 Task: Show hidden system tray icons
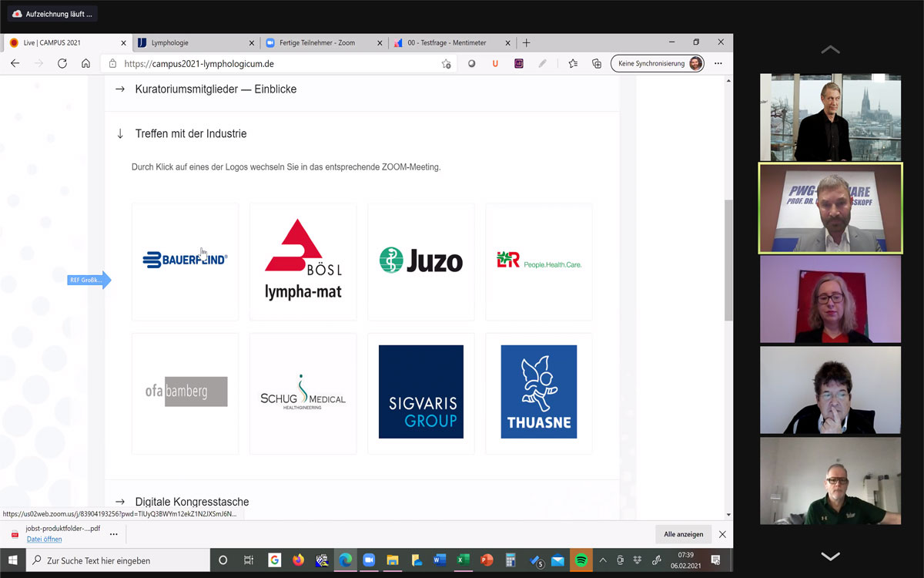tap(603, 560)
